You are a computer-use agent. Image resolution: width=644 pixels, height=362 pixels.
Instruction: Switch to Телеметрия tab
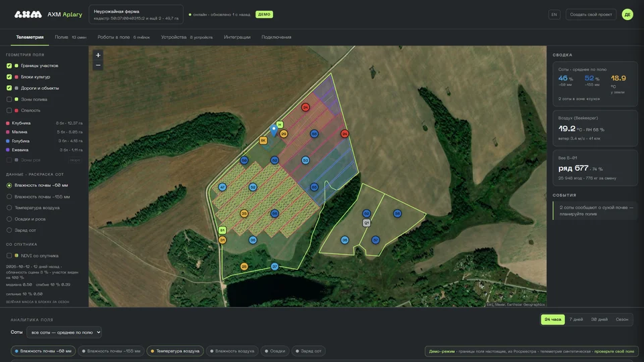30,38
